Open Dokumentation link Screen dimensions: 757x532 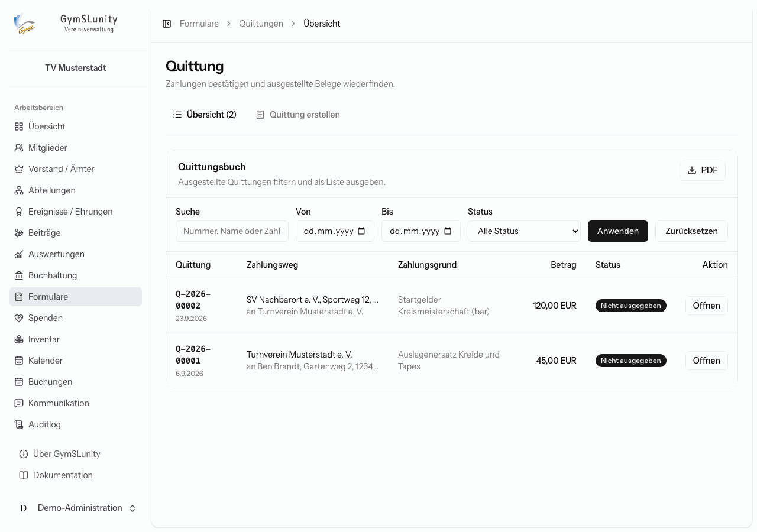(x=76, y=475)
